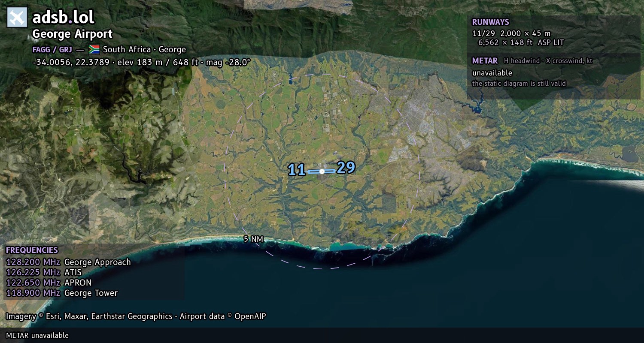Select the 126.225 MHz ATIS frequency
This screenshot has width=644, height=343.
[44, 272]
